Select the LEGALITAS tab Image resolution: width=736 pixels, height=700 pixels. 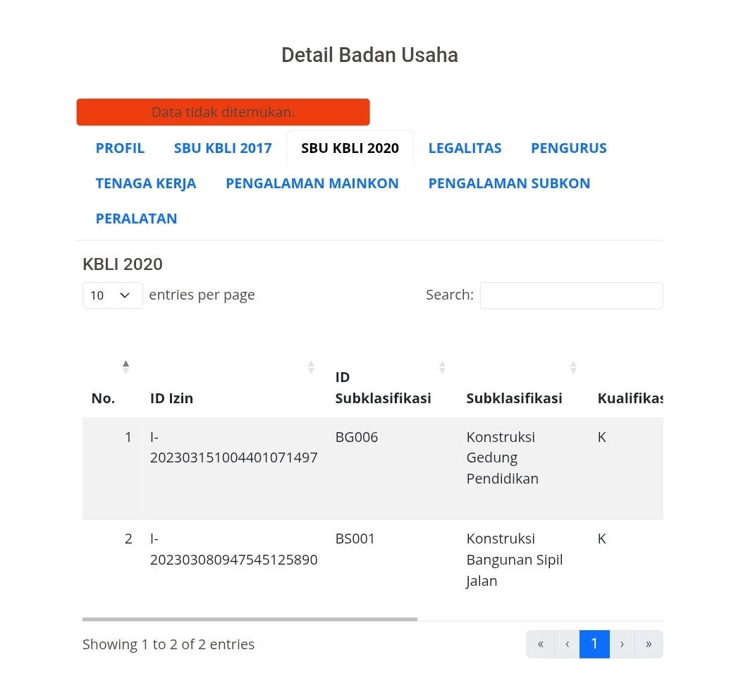(465, 148)
